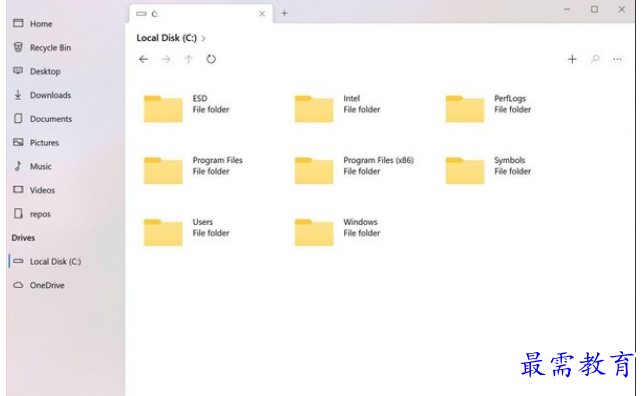Open the search magnifier icon
The width and height of the screenshot is (642, 396).
pos(595,59)
